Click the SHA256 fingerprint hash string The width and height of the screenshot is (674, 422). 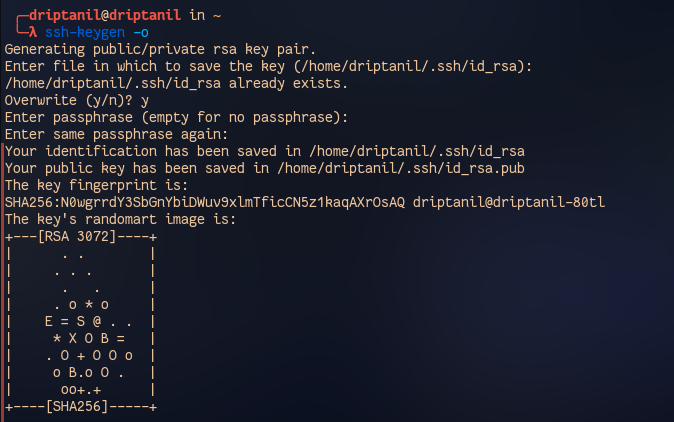[205, 202]
